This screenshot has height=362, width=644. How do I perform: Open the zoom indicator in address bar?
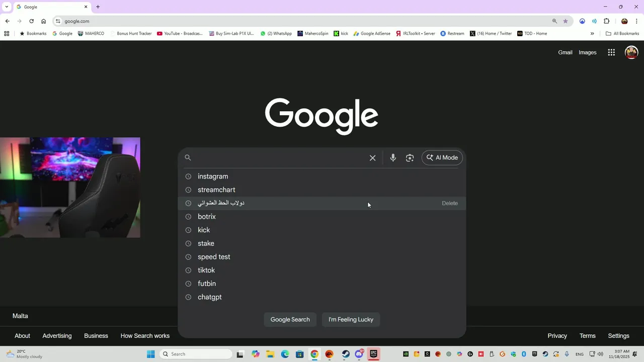[554, 21]
